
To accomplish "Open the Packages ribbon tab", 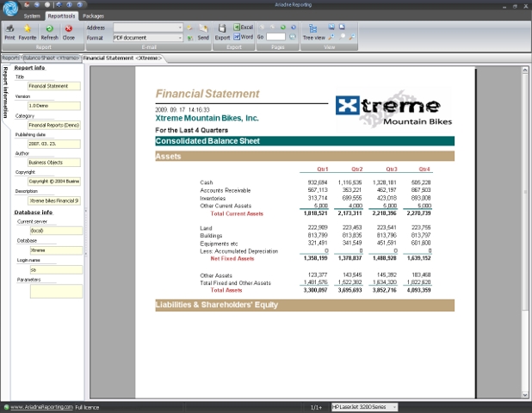I will (x=93, y=15).
